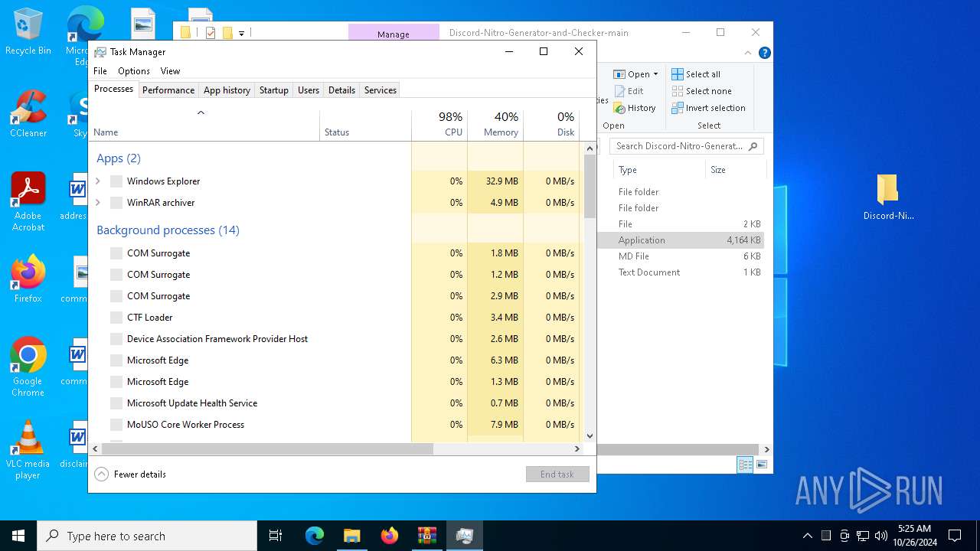
Task: Click Task Manager horizontal scrollbar thumb
Action: click(267, 449)
